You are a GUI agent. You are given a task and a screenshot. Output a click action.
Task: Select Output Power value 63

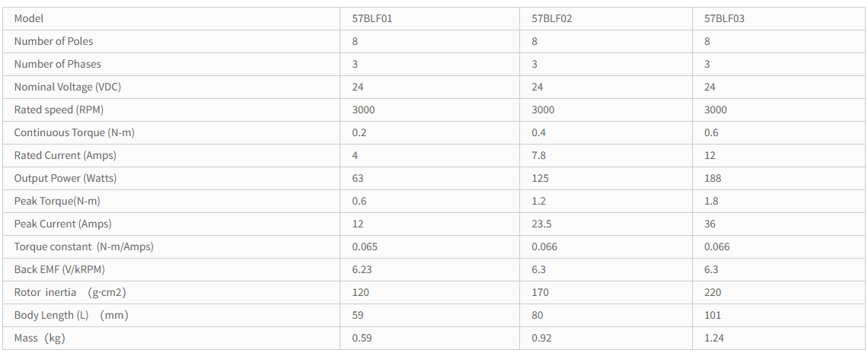pyautogui.click(x=358, y=178)
